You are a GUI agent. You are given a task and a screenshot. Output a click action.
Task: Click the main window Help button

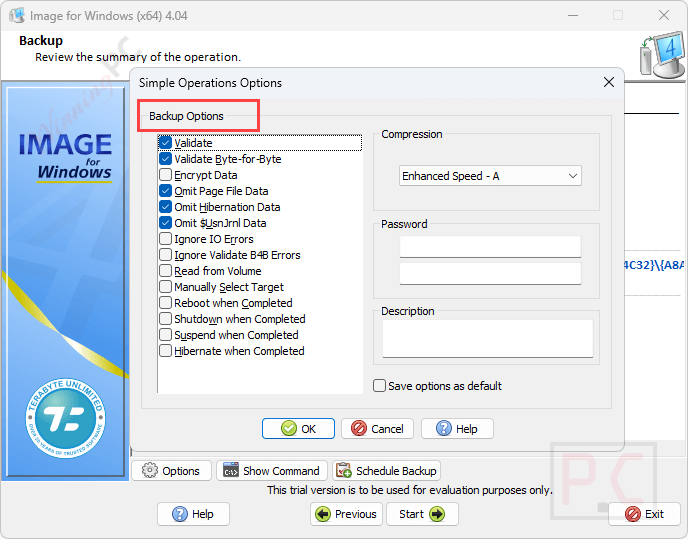pos(194,514)
